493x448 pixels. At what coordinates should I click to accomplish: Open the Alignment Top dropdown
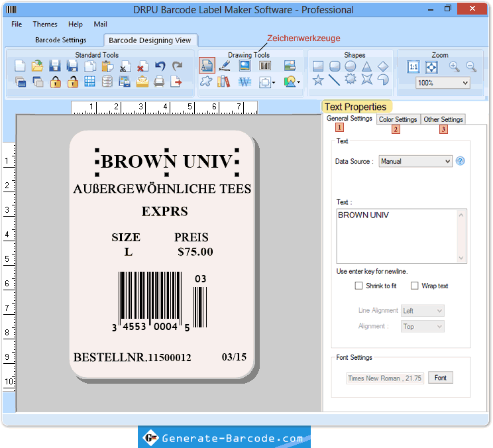[x=422, y=326]
